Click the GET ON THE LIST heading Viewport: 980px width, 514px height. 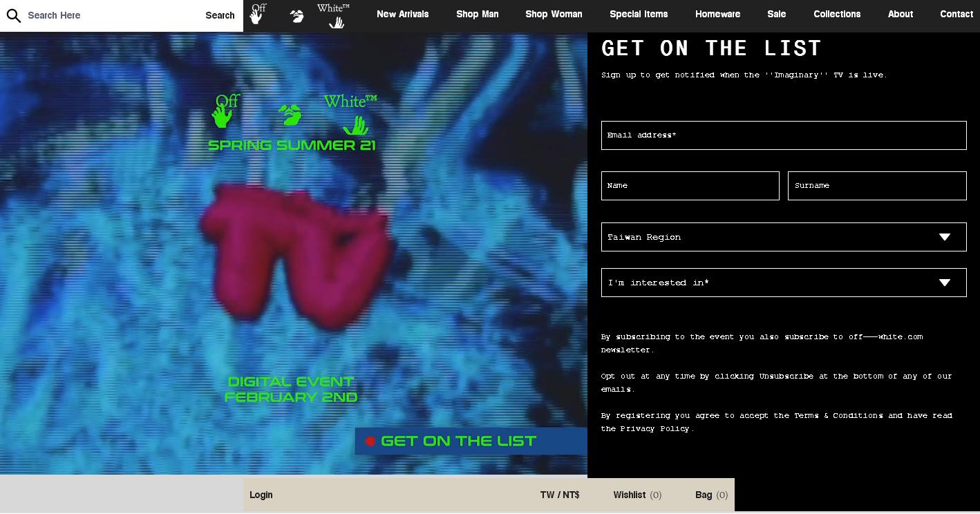point(711,48)
